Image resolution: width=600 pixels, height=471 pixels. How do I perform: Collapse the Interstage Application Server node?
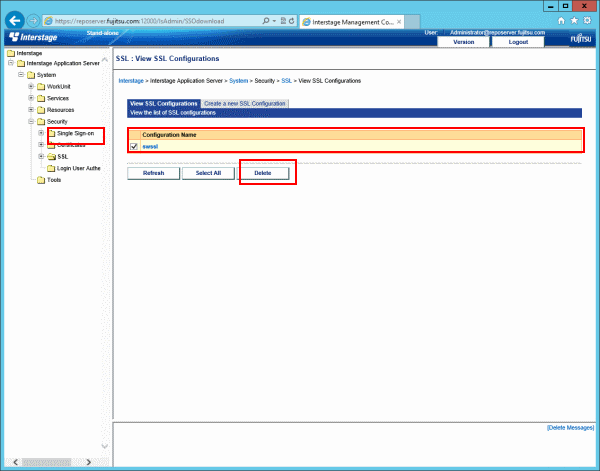click(11, 63)
